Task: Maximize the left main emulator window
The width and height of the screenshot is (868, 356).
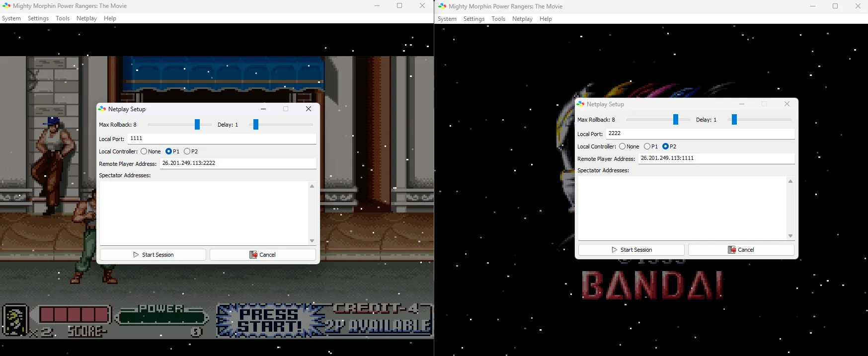Action: pos(399,6)
